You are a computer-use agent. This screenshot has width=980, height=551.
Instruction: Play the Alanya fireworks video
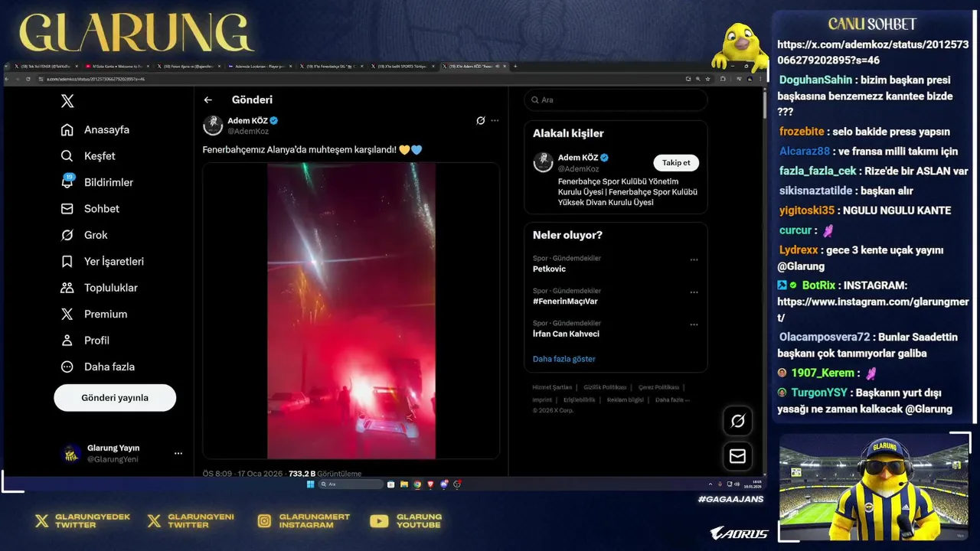pyautogui.click(x=351, y=311)
